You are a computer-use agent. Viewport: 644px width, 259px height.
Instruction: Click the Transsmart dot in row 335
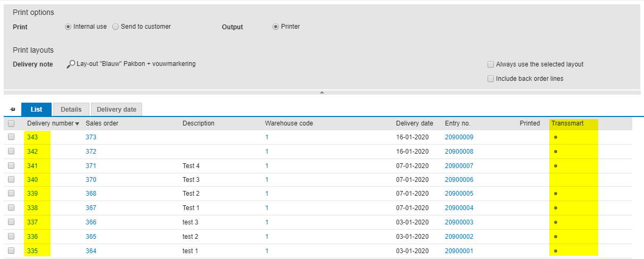556,251
